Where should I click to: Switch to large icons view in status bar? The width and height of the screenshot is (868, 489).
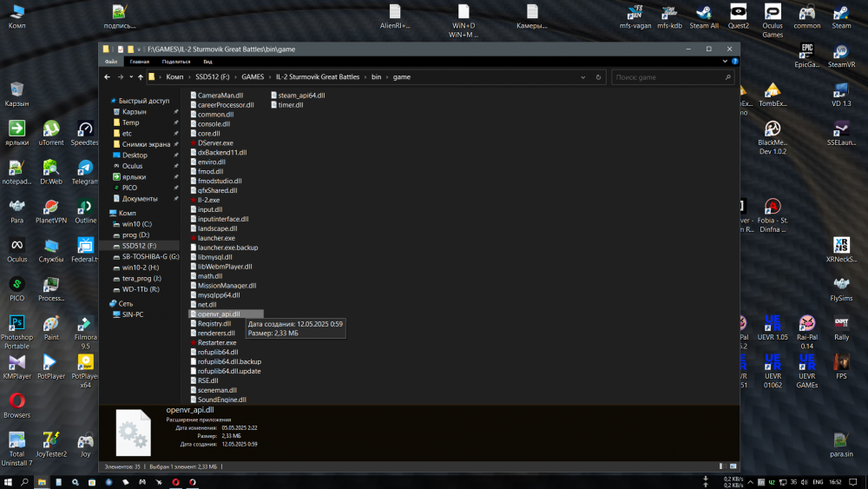[733, 466]
